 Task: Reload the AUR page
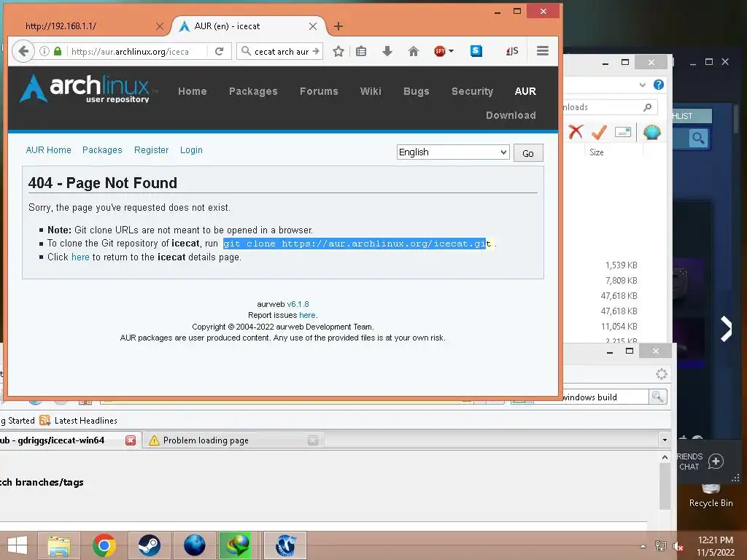[219, 51]
